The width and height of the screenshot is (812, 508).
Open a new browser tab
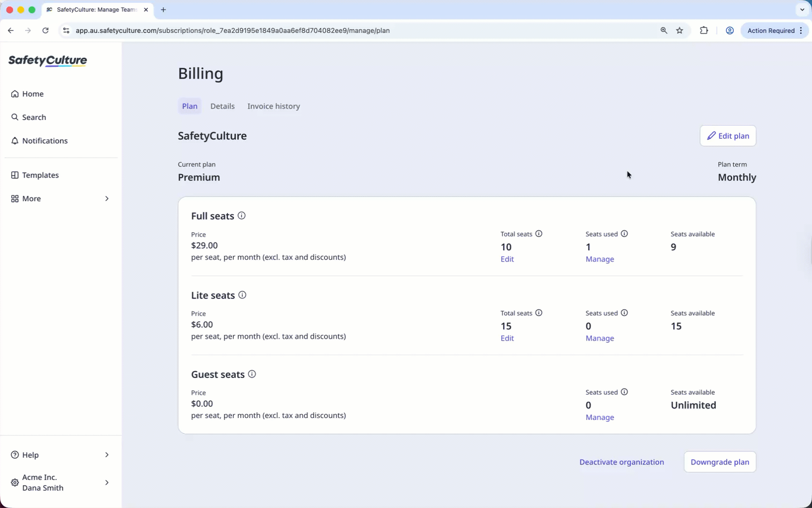pos(163,10)
